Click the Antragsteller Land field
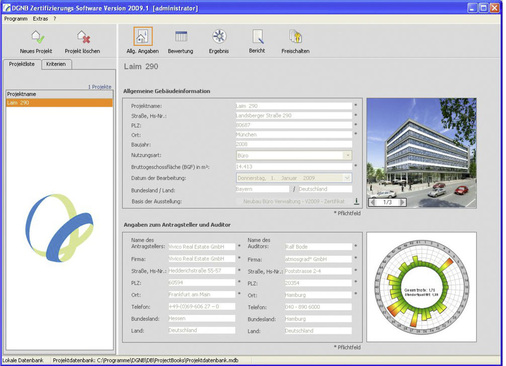The width and height of the screenshot is (506, 366). 202,330
